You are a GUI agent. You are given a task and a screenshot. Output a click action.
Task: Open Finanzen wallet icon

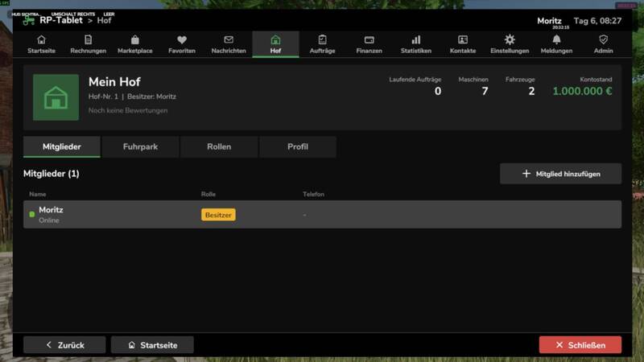(x=369, y=39)
